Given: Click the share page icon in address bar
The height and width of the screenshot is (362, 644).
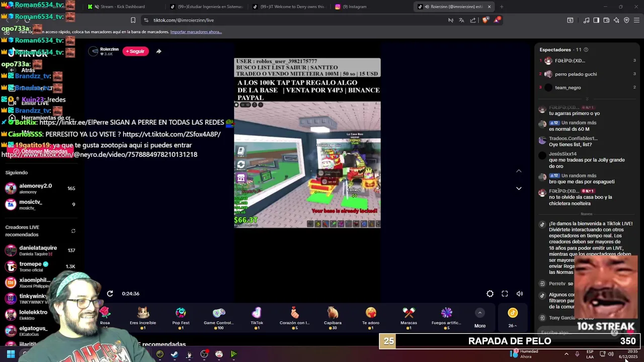Looking at the screenshot, I should coord(473,20).
